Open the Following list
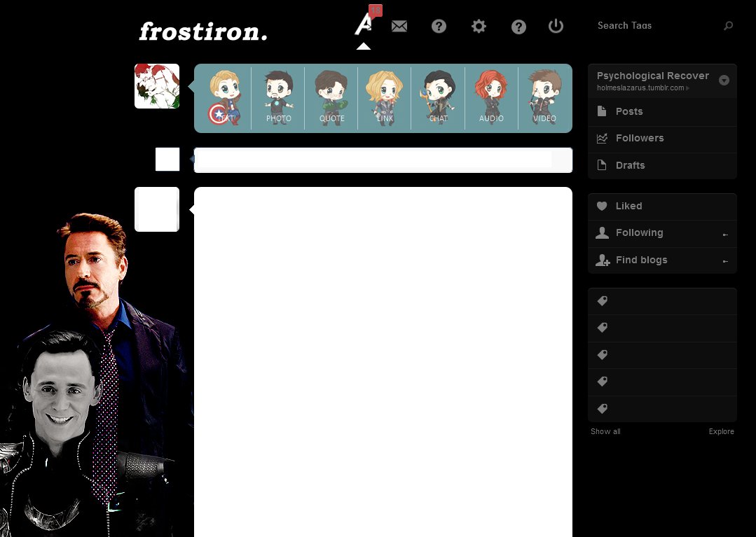The height and width of the screenshot is (537, 756). click(663, 233)
